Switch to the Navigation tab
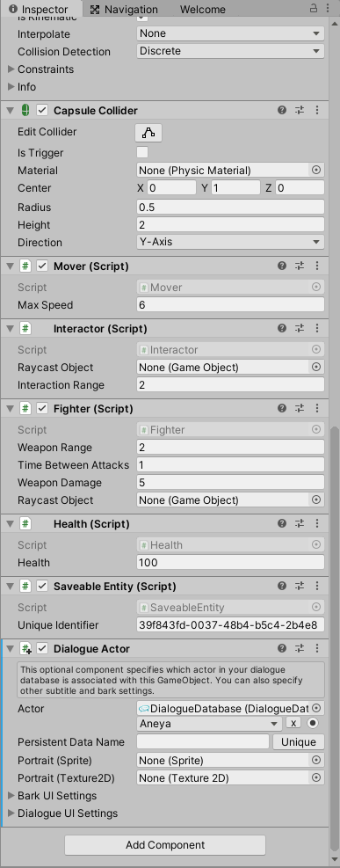340x868 pixels. point(125,10)
